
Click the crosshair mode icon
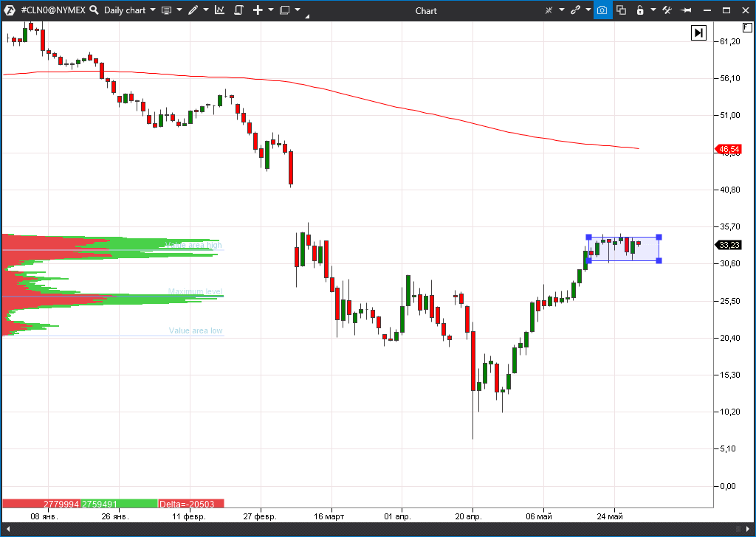(x=549, y=10)
